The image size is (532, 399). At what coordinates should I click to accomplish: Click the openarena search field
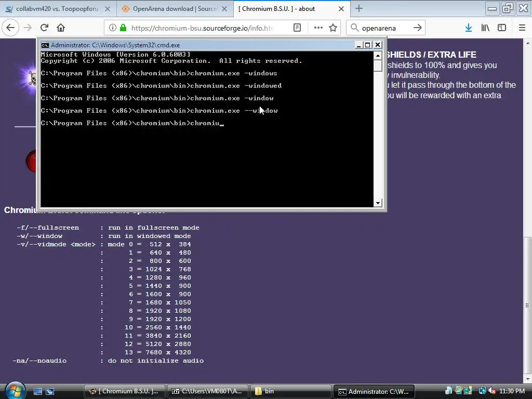(386, 28)
